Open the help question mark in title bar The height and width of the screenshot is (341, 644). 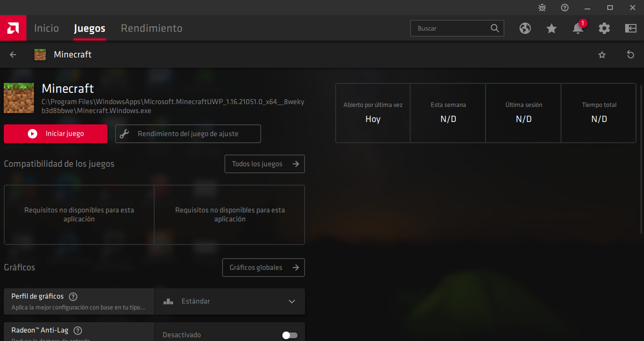click(565, 8)
